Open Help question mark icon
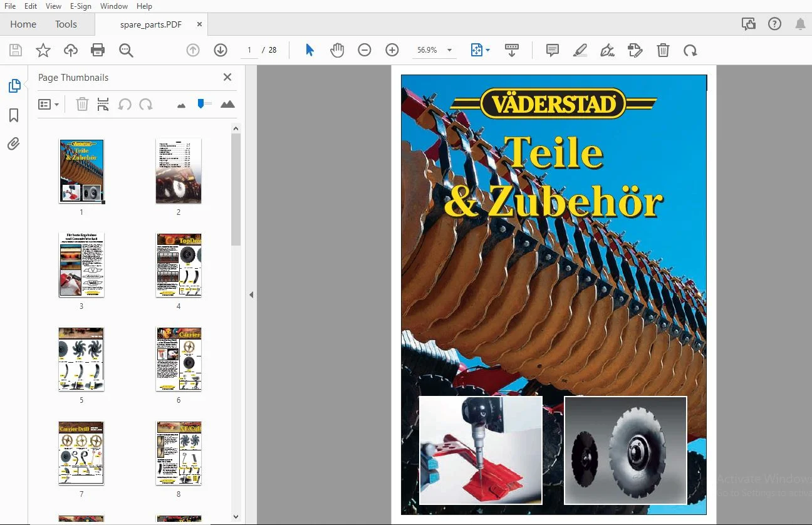 tap(774, 24)
